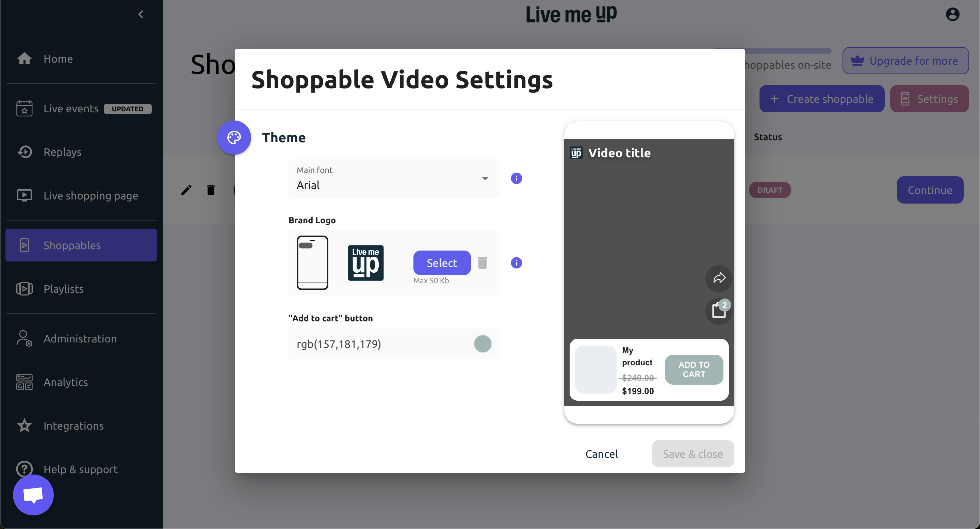The image size is (980, 529).
Task: Click Cancel in the settings dialog
Action: pyautogui.click(x=602, y=454)
